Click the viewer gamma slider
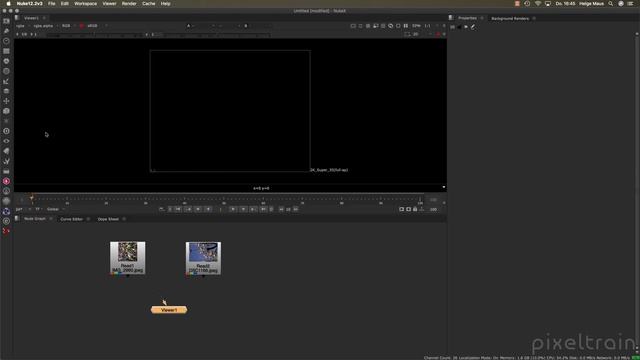 [x=216, y=35]
